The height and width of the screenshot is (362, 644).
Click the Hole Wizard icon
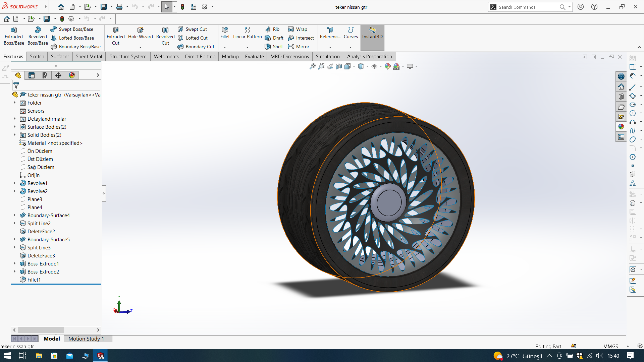(140, 30)
